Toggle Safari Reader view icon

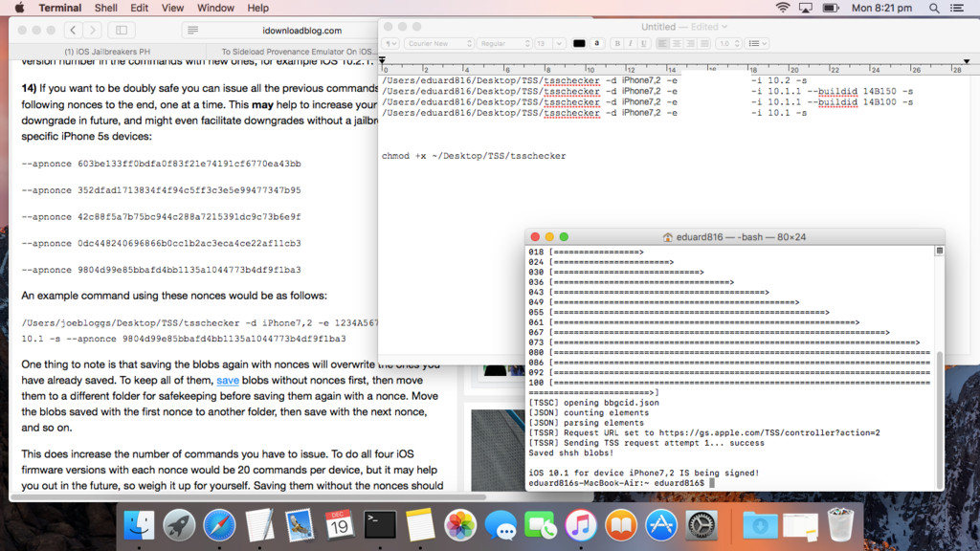coord(192,30)
